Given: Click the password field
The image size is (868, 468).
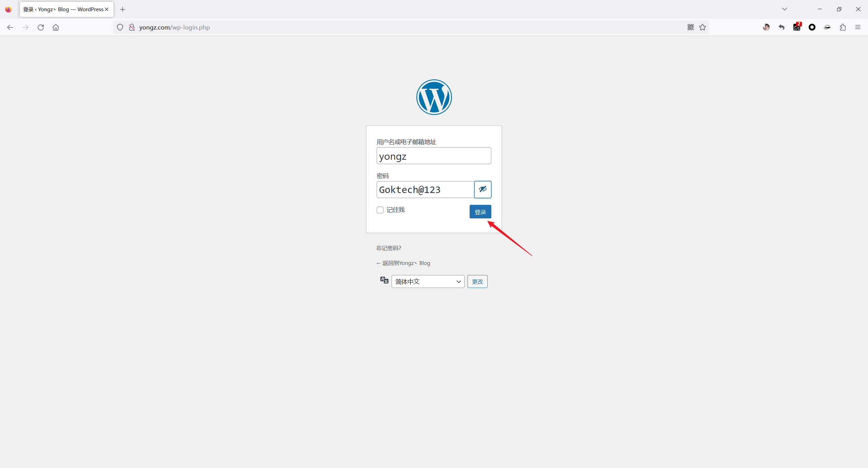Looking at the screenshot, I should 426,190.
